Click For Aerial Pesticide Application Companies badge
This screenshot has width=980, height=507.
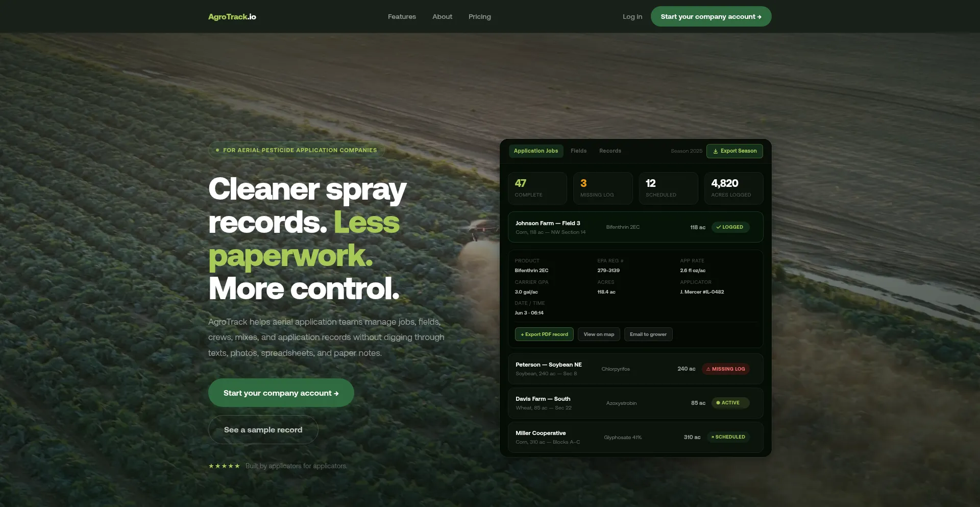tap(297, 150)
